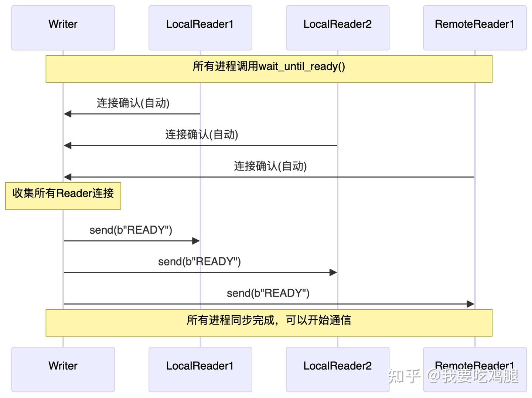Select the Writer participant box at top
The width and height of the screenshot is (532, 398).
point(63,27)
